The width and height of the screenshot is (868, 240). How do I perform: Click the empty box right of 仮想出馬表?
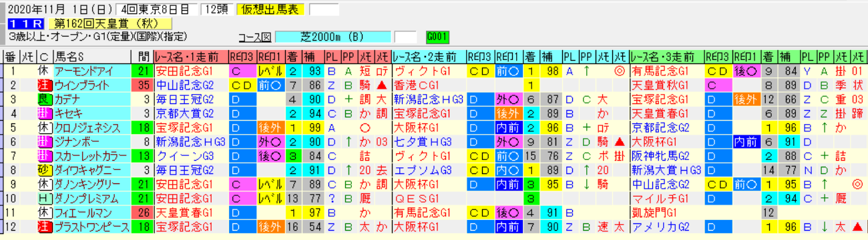coord(323,9)
